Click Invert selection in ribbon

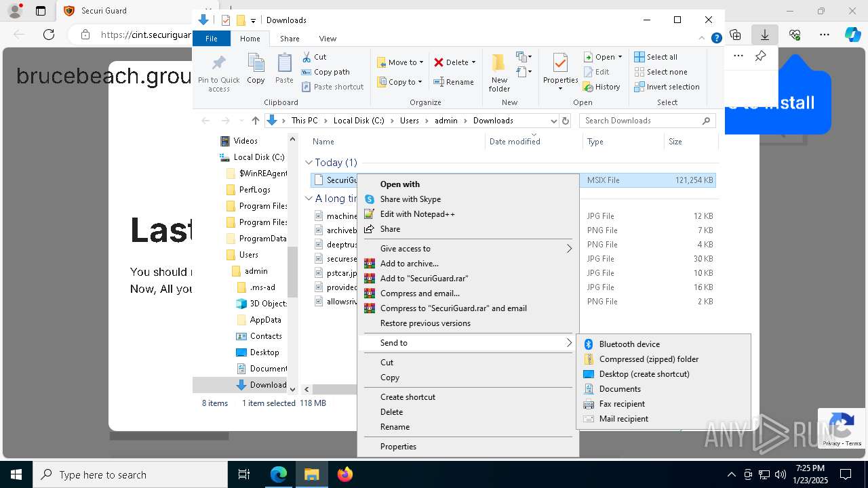tap(667, 87)
